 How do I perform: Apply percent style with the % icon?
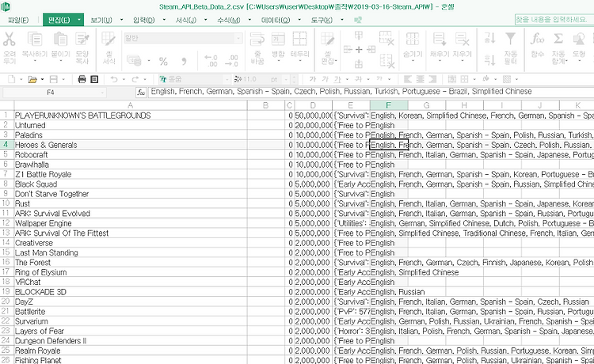coord(163,61)
